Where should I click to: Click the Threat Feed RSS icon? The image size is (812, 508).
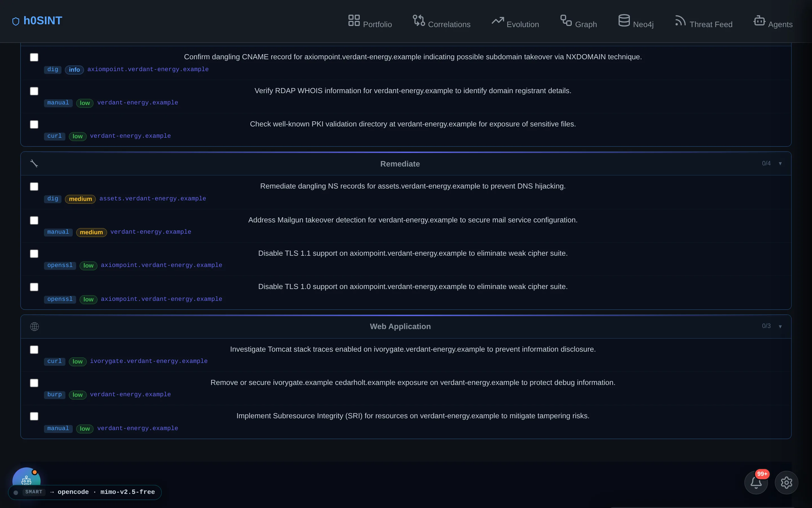[x=680, y=20]
